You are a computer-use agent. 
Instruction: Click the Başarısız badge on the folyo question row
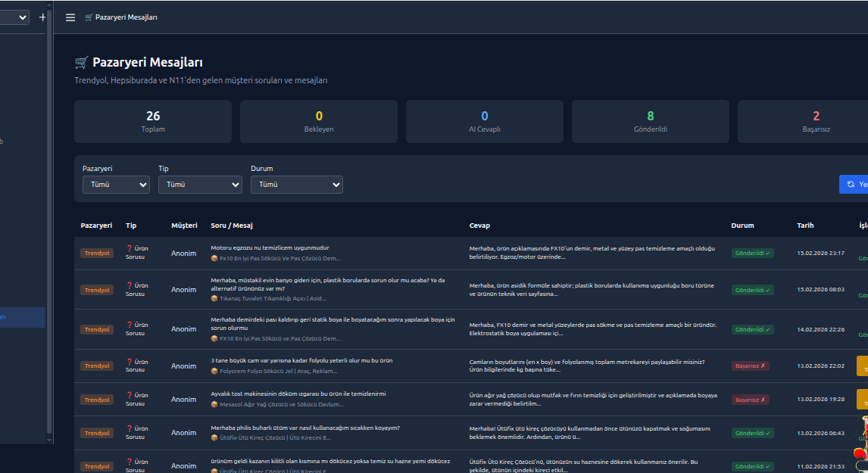[x=751, y=364]
